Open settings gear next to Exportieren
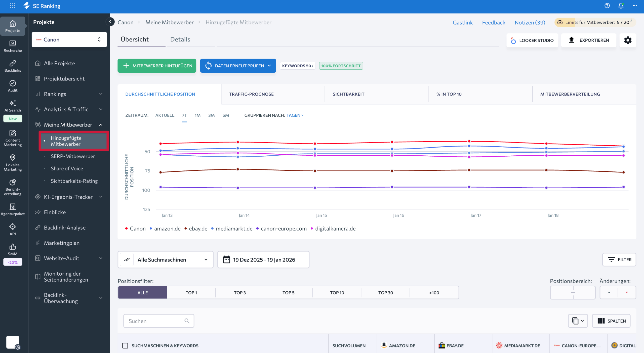Viewport: 644px width, 353px height. [628, 40]
